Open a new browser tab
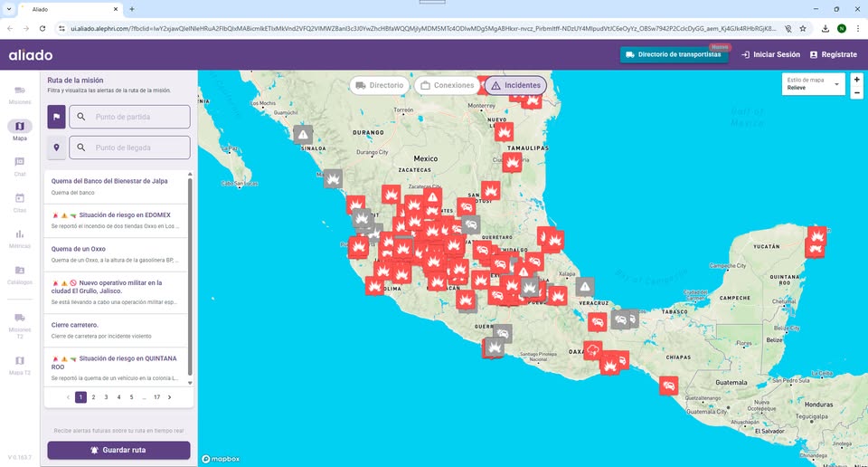This screenshot has width=868, height=467. [132, 9]
